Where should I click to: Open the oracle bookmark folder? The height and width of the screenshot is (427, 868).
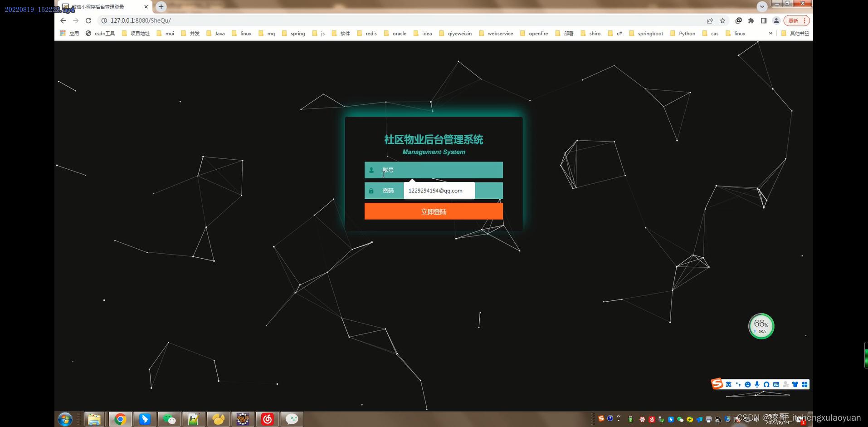pos(395,33)
